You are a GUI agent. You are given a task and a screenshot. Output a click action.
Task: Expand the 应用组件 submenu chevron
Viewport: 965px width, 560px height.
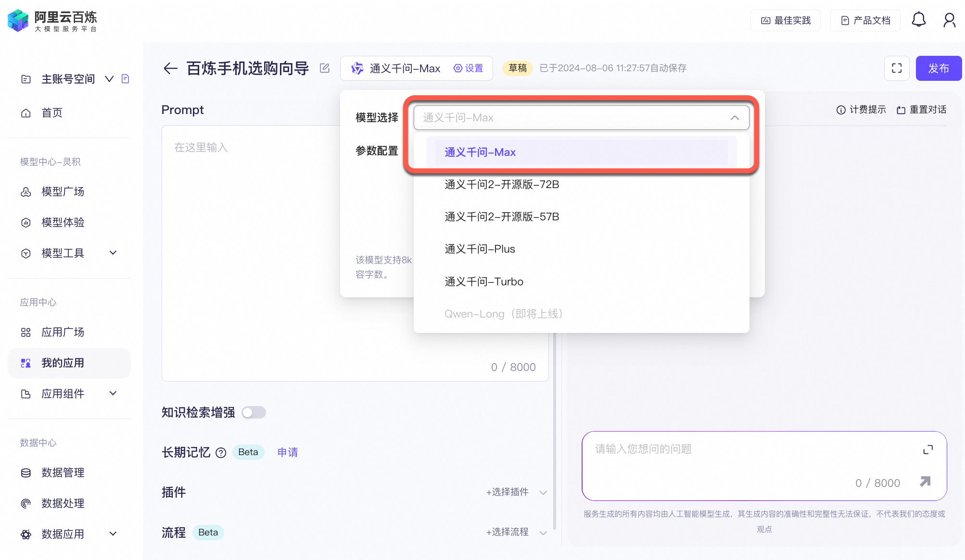click(113, 394)
